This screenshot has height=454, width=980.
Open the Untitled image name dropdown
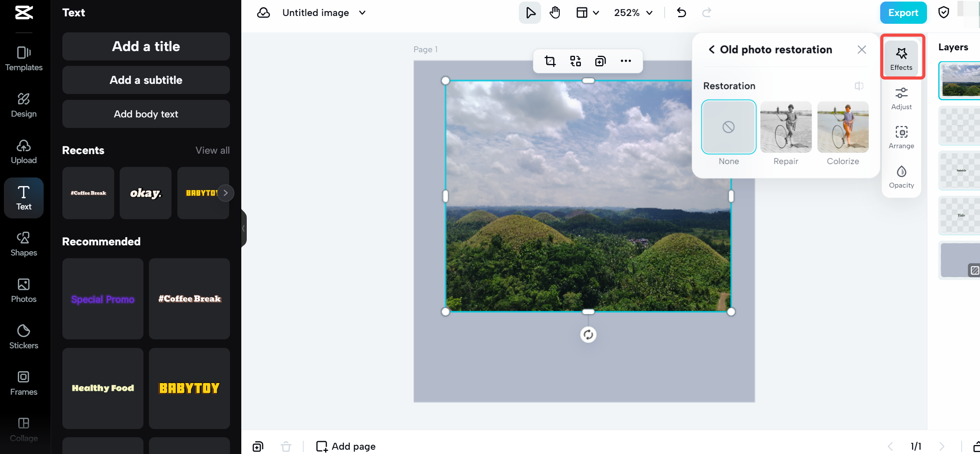click(362, 13)
